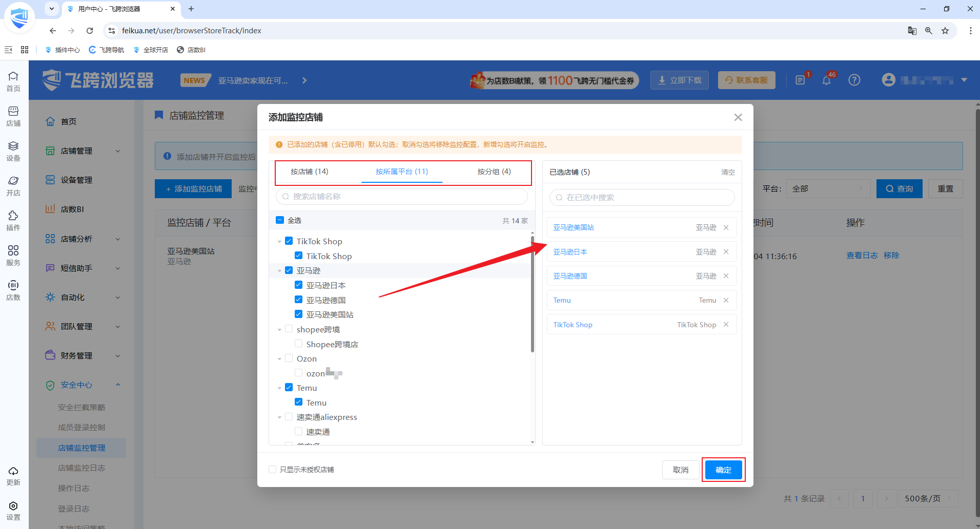Screen dimensions: 980x529
Task: Open 安全拦截策略 in sidebar
Action: tap(81, 408)
